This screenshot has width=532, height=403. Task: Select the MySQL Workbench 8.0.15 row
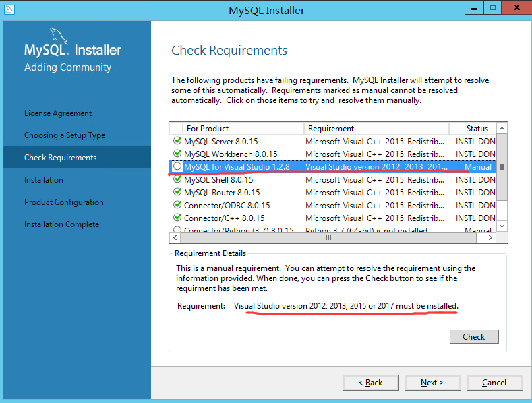(x=333, y=154)
